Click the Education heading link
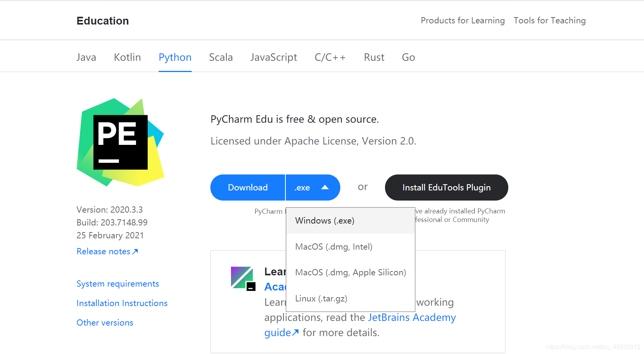Screen dimensions: 644x354 (103, 21)
